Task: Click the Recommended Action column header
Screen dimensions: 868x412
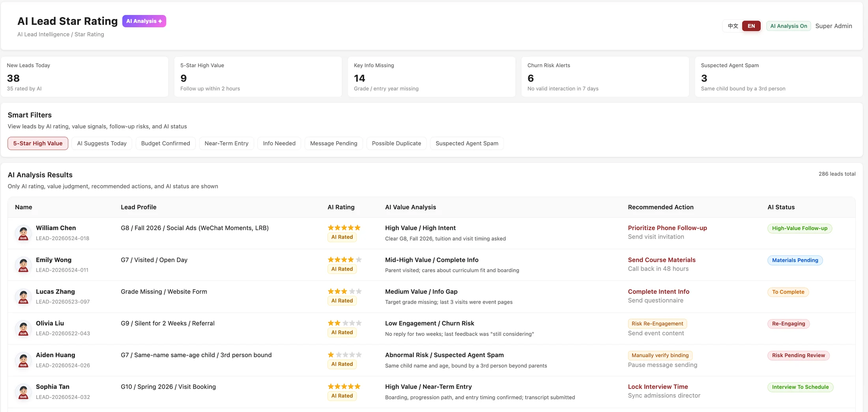Action: 660,207
